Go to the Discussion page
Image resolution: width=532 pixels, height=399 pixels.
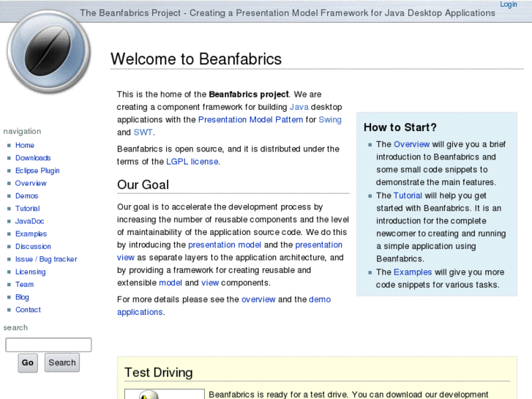33,247
